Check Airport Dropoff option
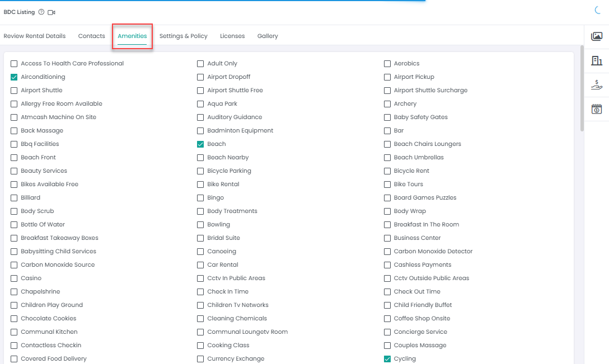 (200, 77)
